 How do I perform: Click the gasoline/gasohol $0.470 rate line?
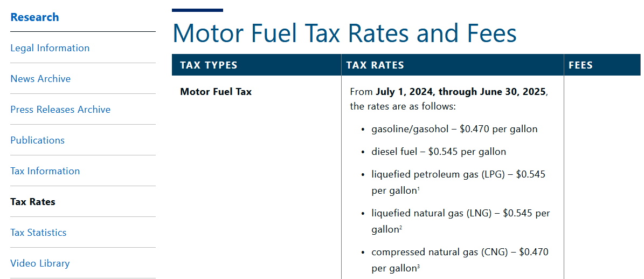click(x=454, y=129)
